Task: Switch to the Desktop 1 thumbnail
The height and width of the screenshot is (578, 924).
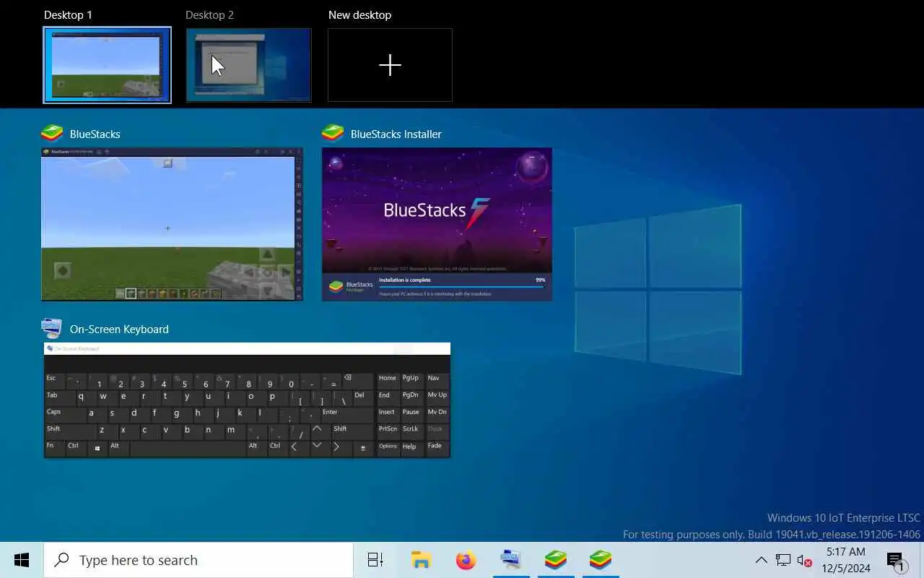Action: point(107,65)
